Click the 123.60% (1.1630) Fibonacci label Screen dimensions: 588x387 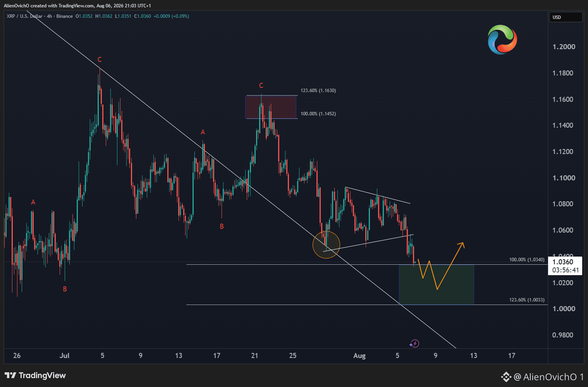point(318,91)
